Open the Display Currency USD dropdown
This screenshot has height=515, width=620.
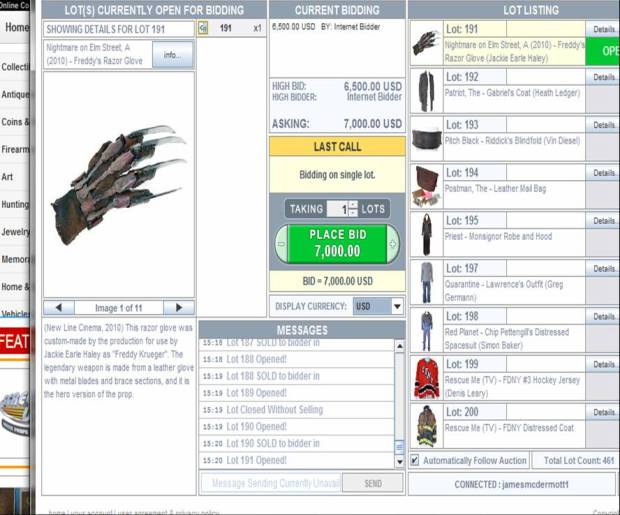pos(397,306)
